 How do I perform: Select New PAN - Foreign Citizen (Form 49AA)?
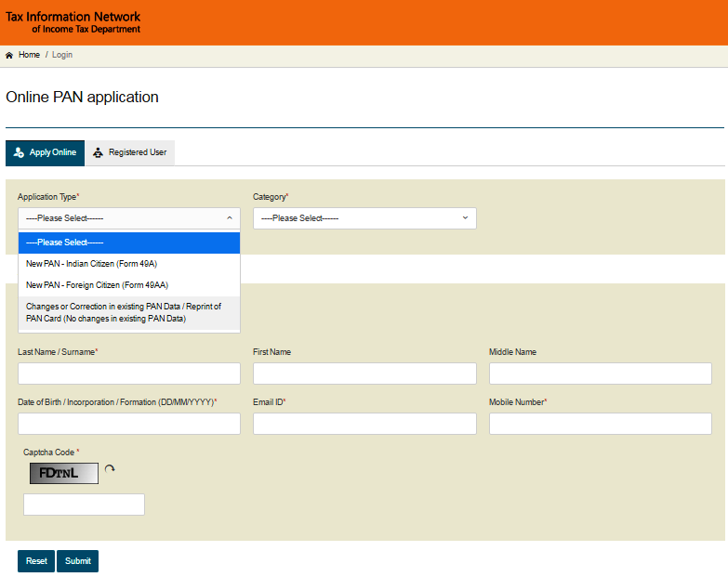129,285
